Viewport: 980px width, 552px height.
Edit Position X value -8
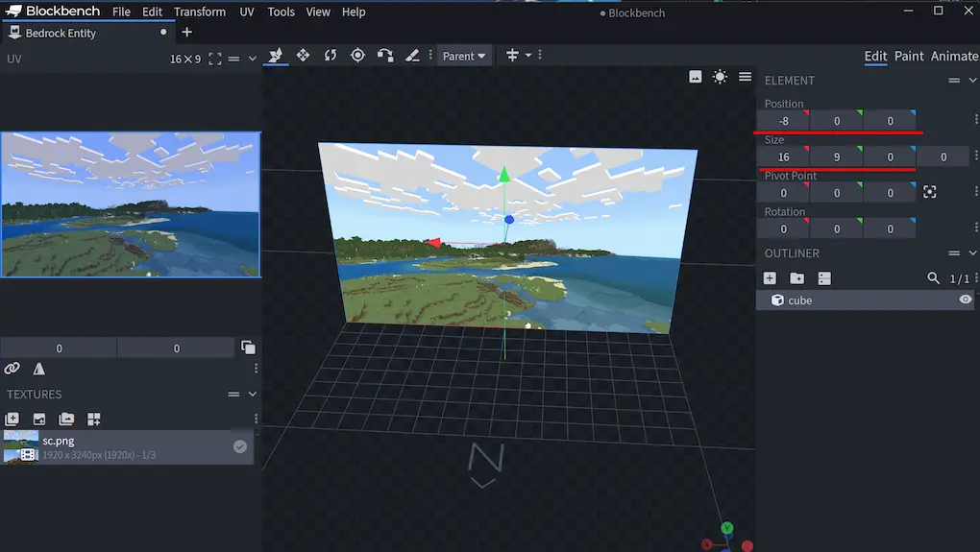coord(783,121)
